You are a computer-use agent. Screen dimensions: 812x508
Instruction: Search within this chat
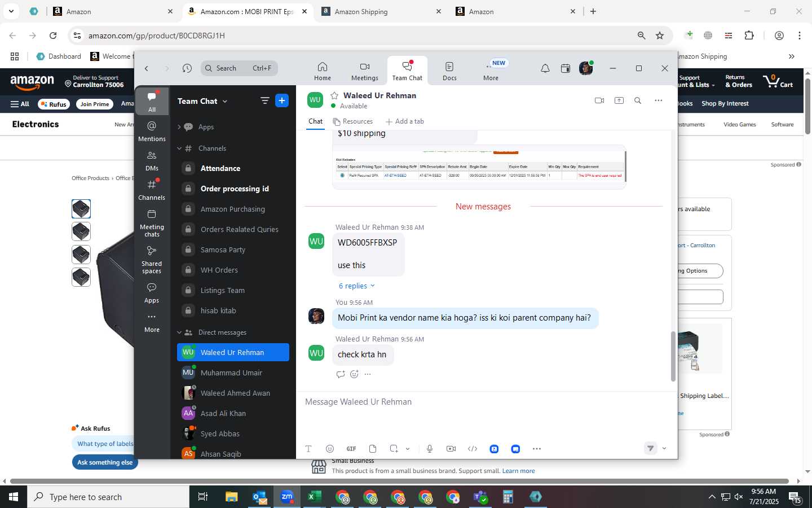tap(638, 100)
